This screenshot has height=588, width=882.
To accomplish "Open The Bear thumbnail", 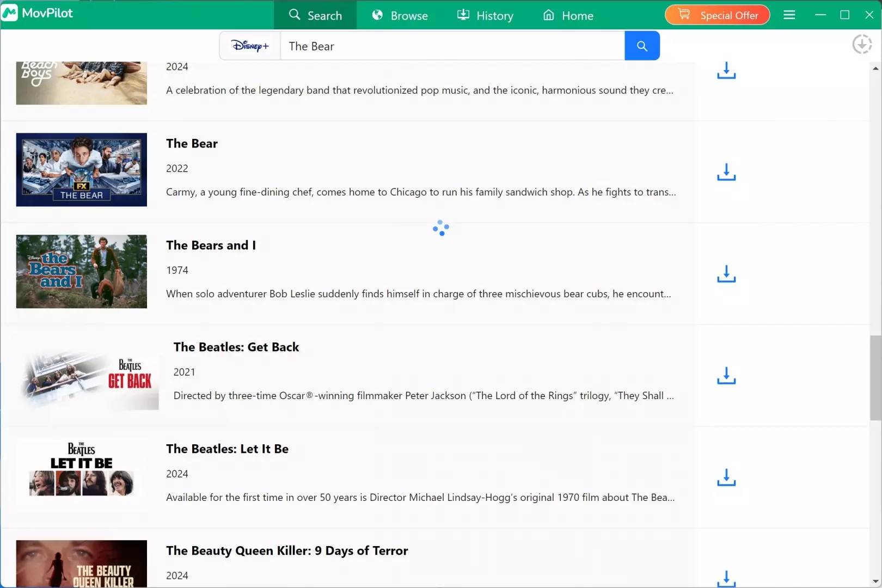I will click(82, 170).
